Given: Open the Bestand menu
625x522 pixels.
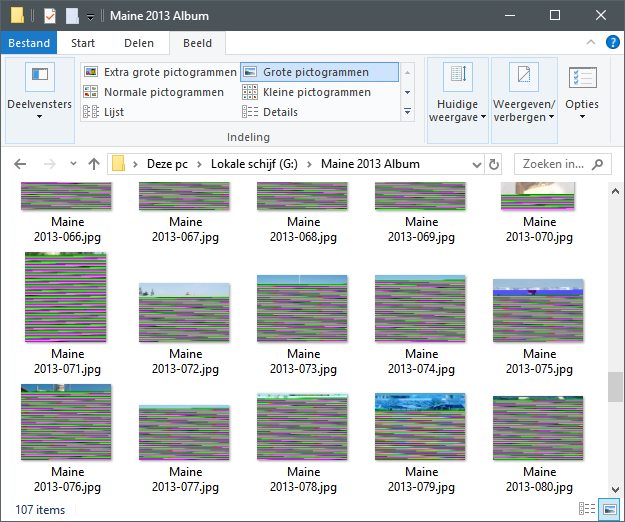Looking at the screenshot, I should point(29,43).
